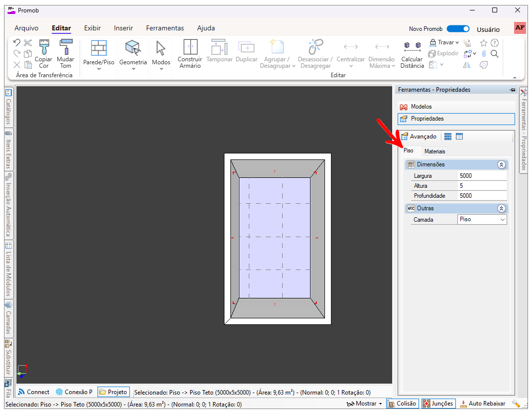Switch to the Materiais tab

[434, 151]
